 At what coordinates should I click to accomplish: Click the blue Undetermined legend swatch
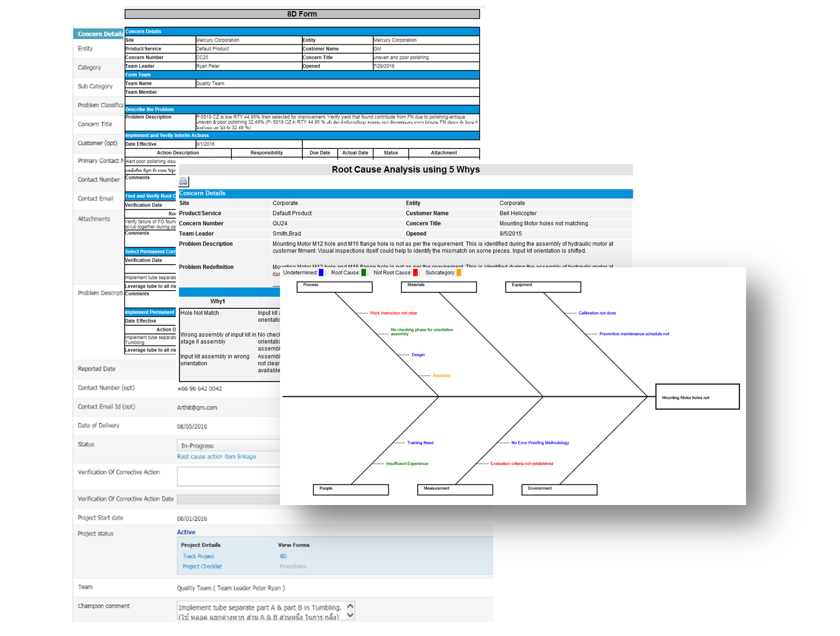pos(321,273)
